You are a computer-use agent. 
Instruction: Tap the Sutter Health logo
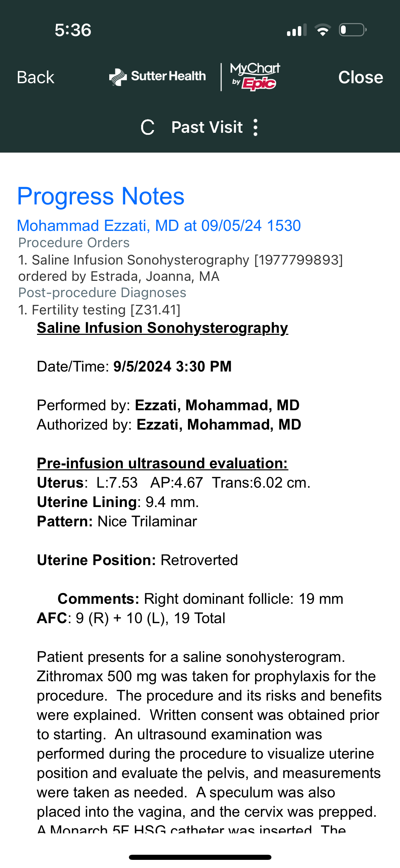tap(157, 77)
